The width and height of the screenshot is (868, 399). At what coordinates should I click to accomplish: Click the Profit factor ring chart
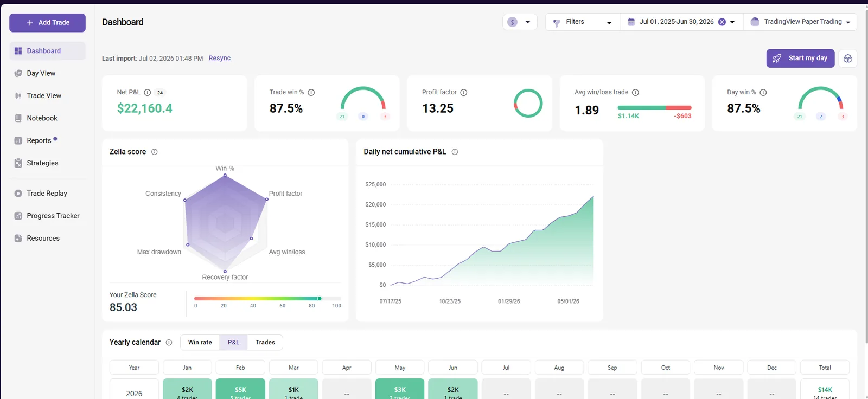(x=528, y=103)
